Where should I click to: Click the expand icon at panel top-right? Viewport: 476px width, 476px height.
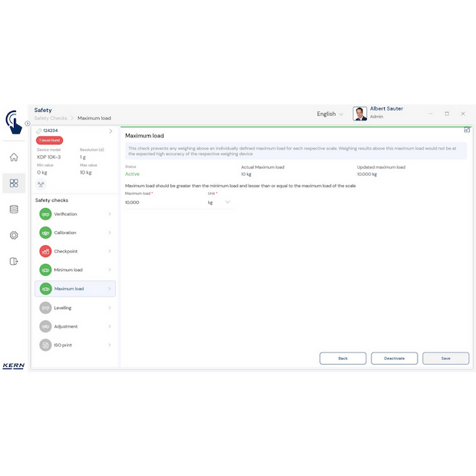coord(467,130)
